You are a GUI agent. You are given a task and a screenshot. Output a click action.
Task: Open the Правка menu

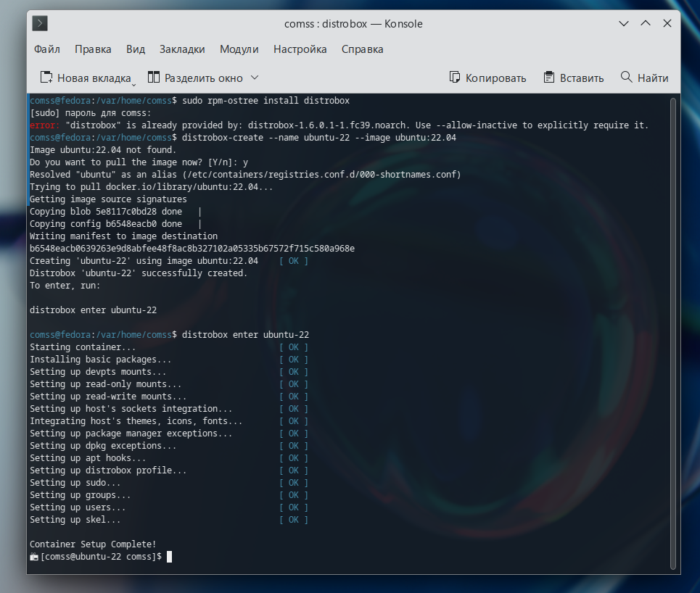click(93, 49)
